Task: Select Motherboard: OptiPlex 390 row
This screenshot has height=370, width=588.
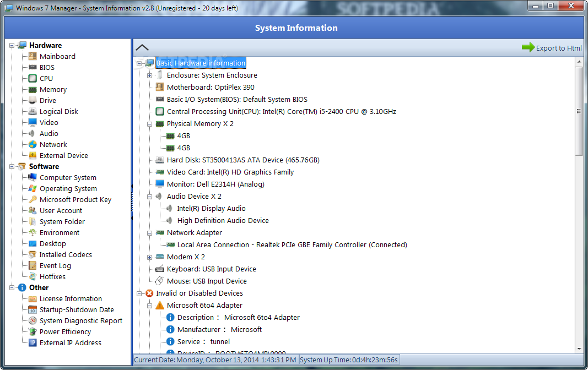Action: tap(211, 87)
